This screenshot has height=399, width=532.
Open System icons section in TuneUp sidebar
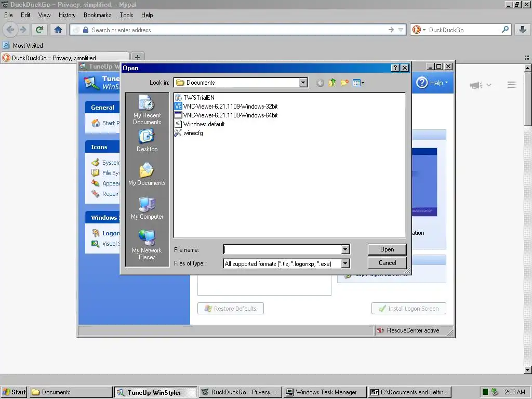(x=105, y=163)
